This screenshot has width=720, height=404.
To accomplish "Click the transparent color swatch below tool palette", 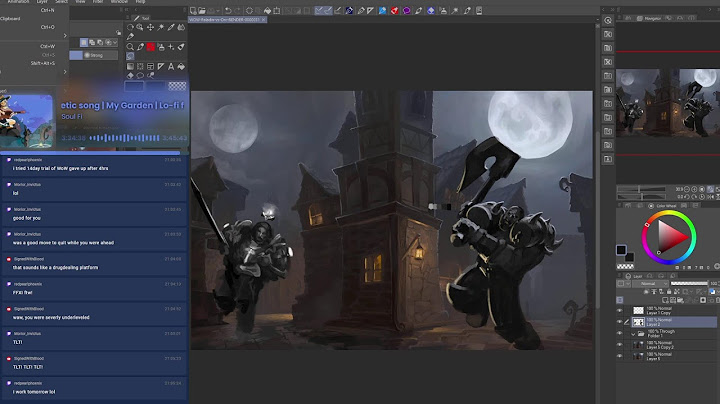I will [177, 86].
